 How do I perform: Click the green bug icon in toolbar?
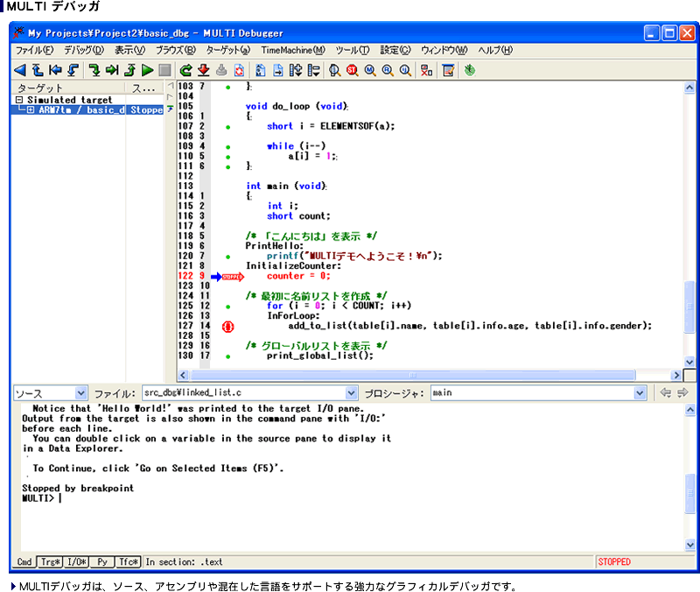(470, 70)
